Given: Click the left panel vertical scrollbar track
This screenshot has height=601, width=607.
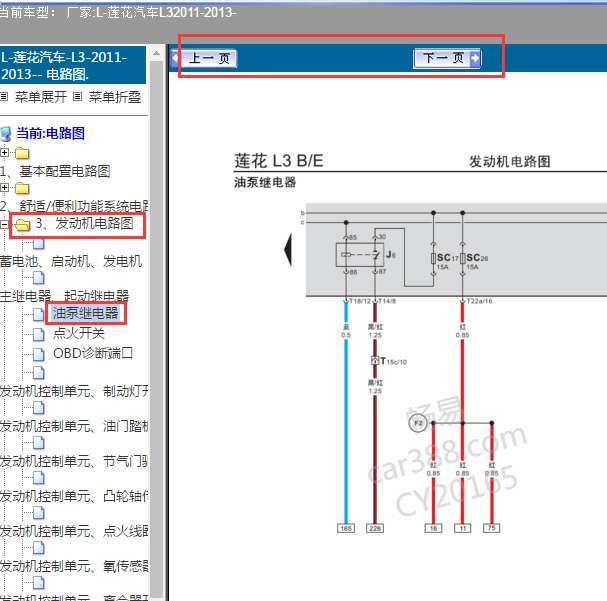Looking at the screenshot, I should pyautogui.click(x=156, y=329).
